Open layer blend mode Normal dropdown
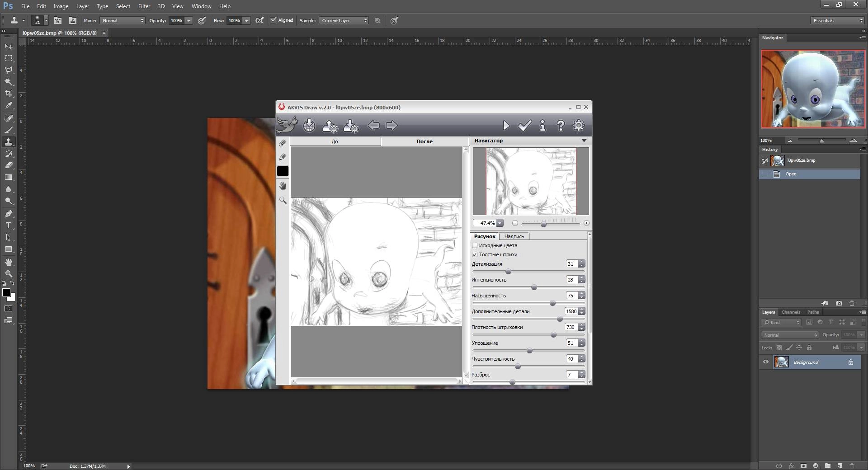Viewport: 868px width, 470px height. point(790,335)
